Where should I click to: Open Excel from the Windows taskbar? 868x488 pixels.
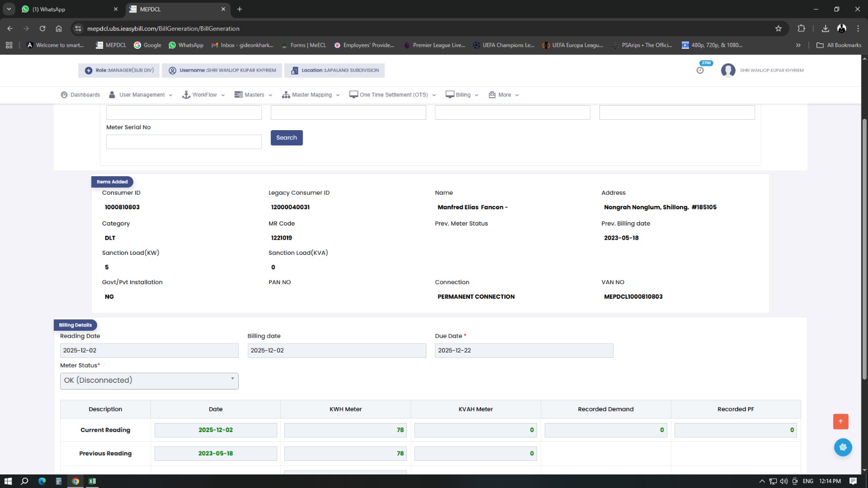click(x=92, y=481)
